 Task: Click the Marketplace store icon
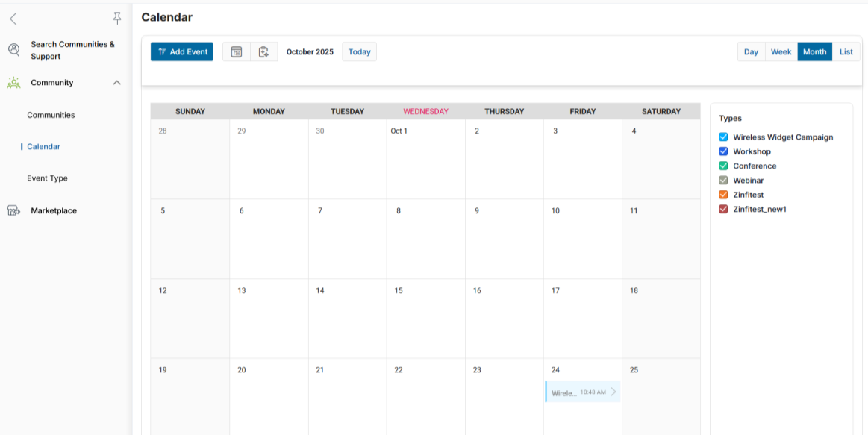click(14, 210)
